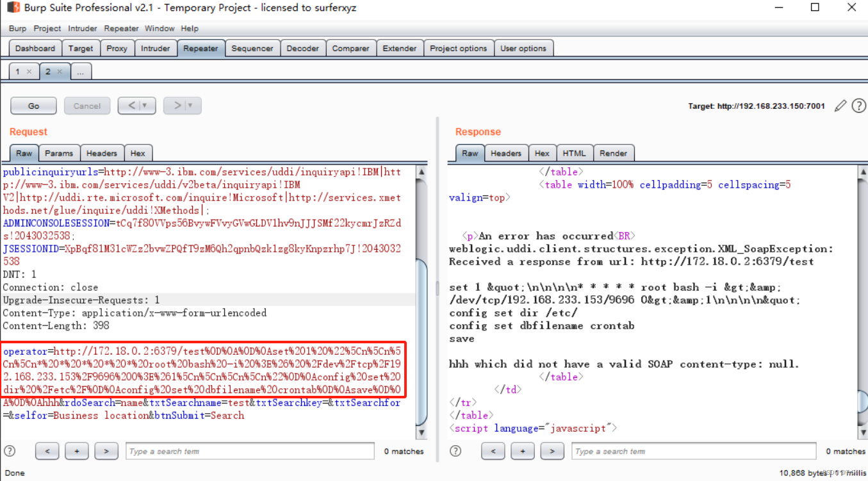Switch to the Decoder tab
Screen dimensions: 868x481
click(303, 48)
